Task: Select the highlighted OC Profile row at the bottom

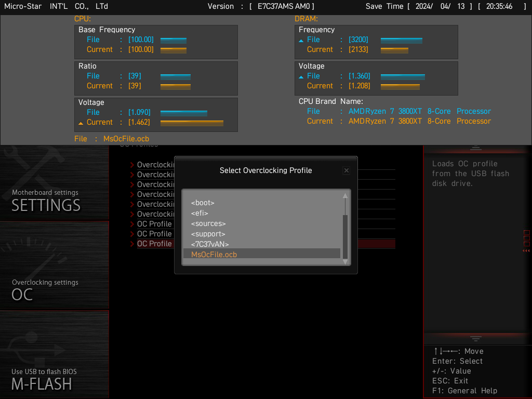Action: [266, 244]
